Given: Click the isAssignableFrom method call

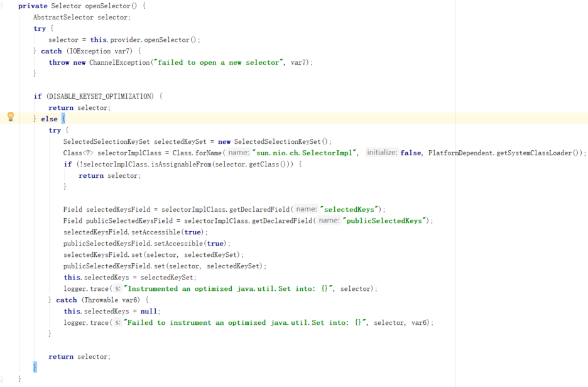Looking at the screenshot, I should tap(181, 164).
